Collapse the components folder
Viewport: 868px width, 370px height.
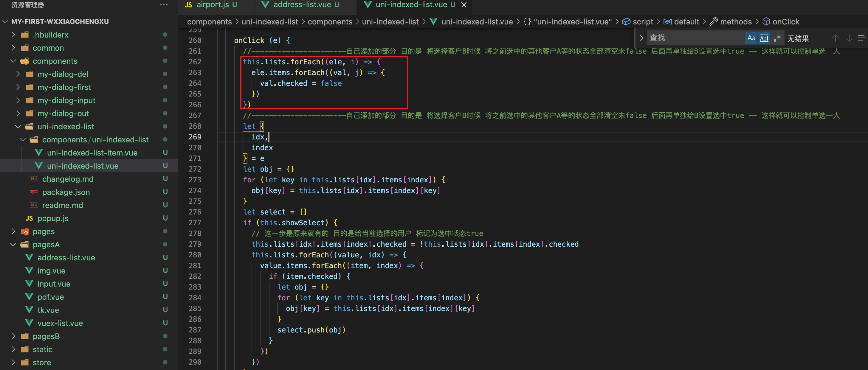pos(55,61)
